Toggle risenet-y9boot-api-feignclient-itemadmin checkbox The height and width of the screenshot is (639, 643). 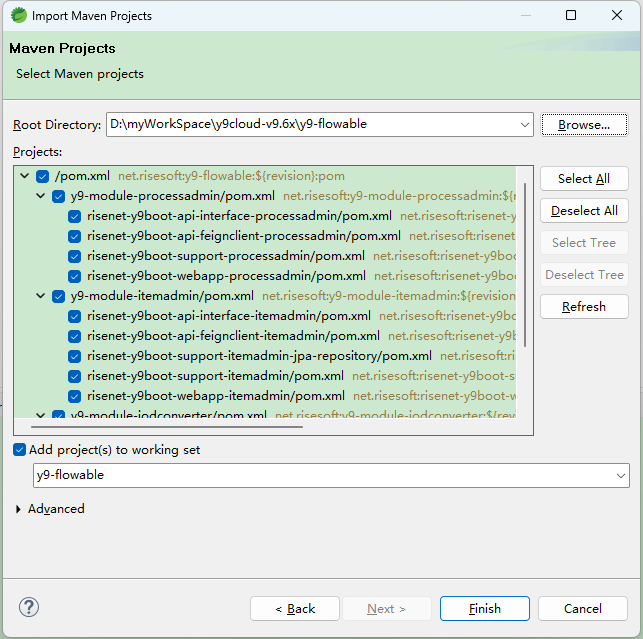click(x=75, y=336)
